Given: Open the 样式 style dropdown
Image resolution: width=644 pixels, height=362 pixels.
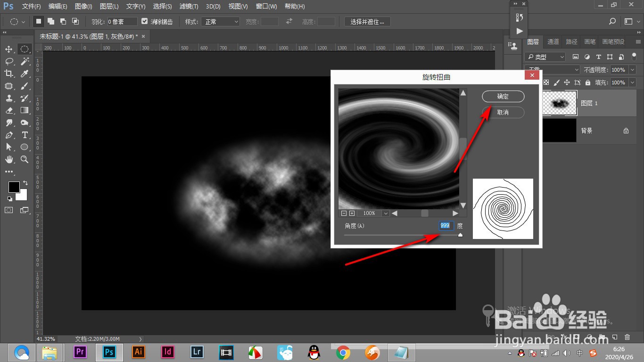Looking at the screenshot, I should [220, 21].
